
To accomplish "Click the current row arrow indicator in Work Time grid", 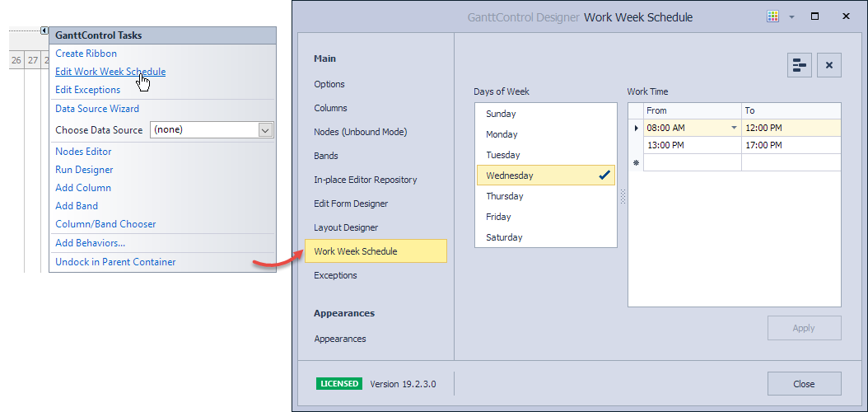I will click(x=636, y=129).
